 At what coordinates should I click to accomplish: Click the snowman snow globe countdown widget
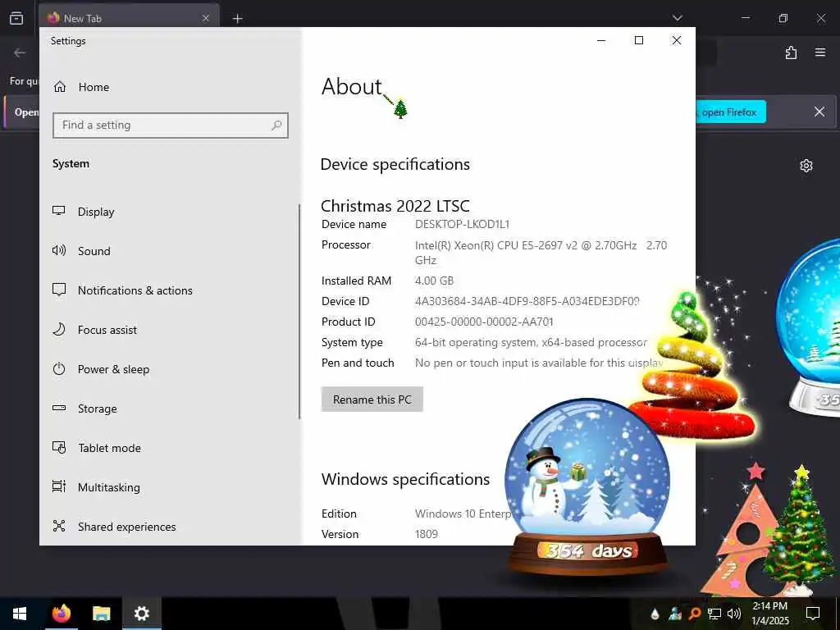click(587, 487)
